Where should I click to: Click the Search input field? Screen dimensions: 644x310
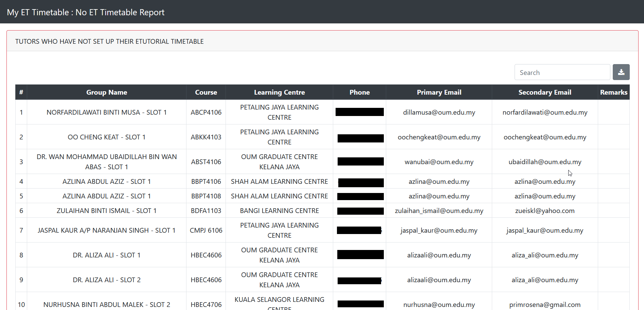point(562,73)
